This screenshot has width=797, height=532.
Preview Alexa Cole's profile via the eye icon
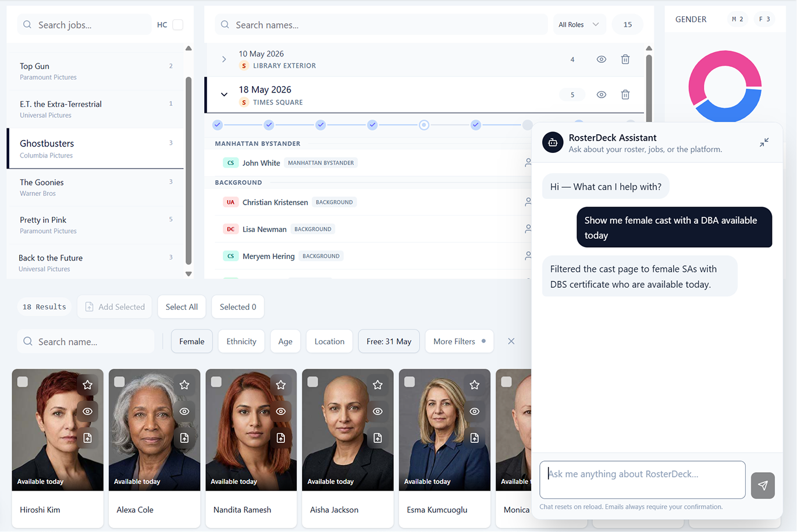tap(184, 411)
